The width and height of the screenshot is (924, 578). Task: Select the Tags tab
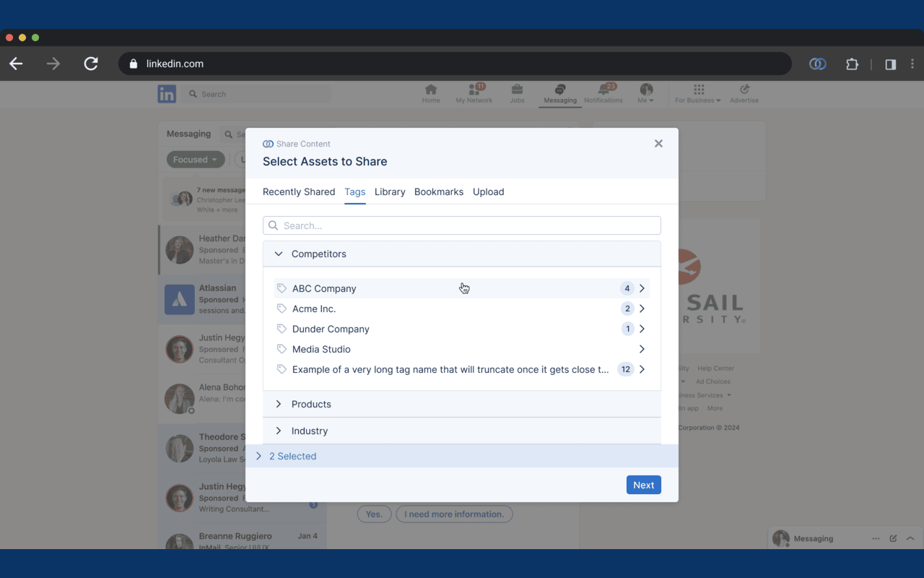click(355, 191)
